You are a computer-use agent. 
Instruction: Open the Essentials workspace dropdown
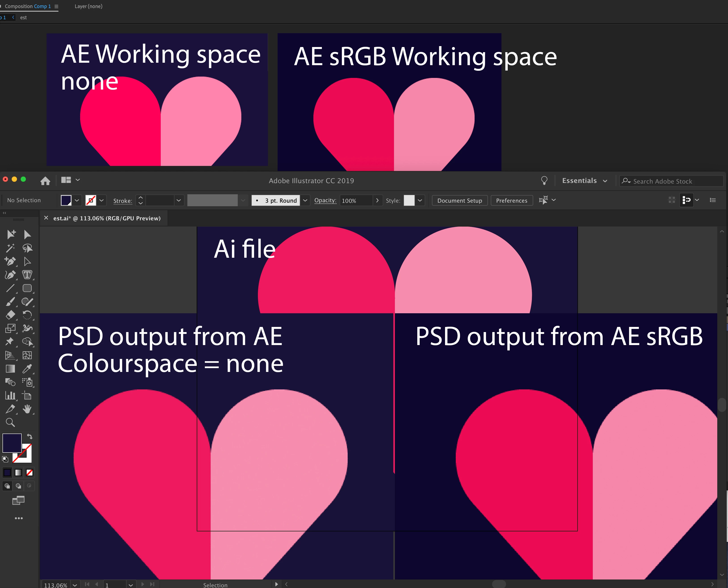(x=585, y=181)
